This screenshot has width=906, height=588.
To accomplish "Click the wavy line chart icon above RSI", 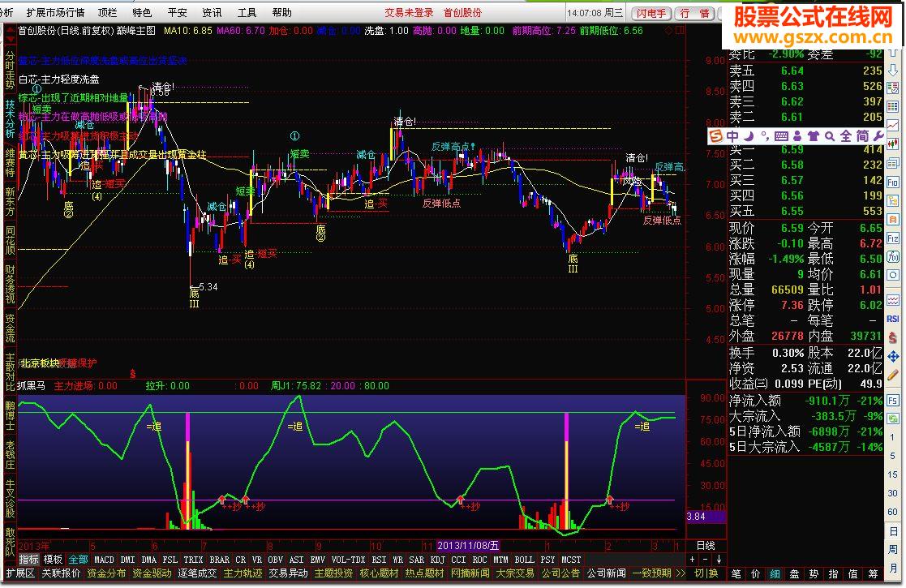I will tap(893, 300).
